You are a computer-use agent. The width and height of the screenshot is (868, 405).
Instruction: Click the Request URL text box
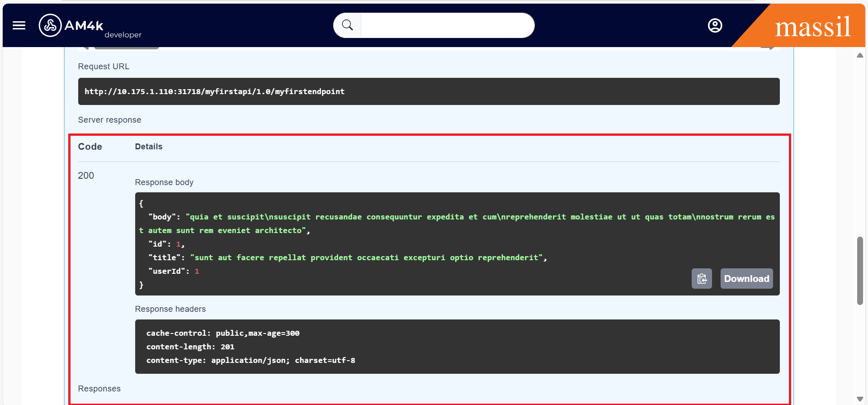click(x=428, y=91)
